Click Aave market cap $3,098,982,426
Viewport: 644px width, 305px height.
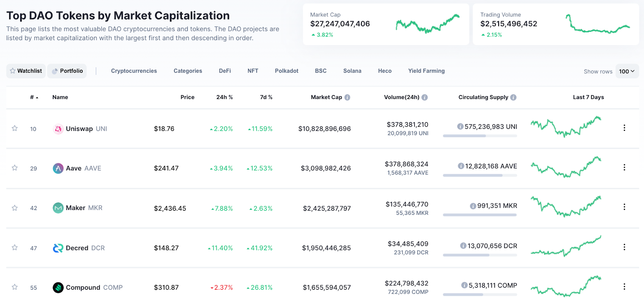[x=326, y=168]
